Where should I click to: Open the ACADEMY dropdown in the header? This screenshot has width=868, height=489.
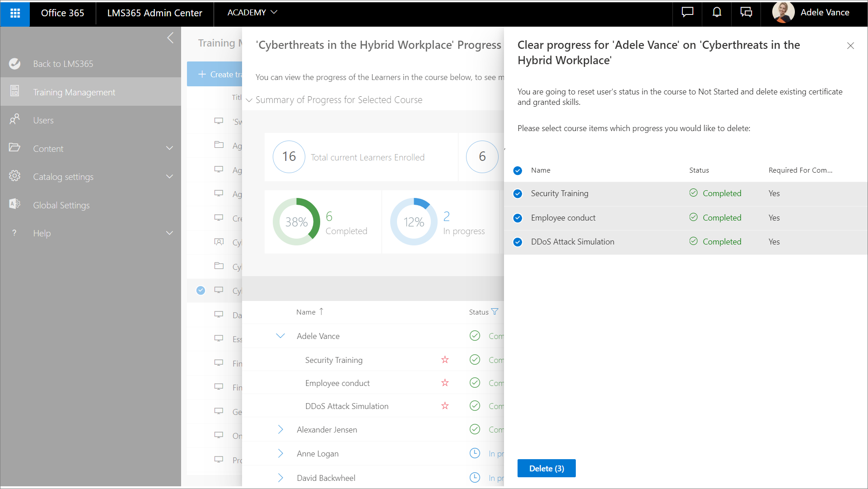click(x=252, y=13)
